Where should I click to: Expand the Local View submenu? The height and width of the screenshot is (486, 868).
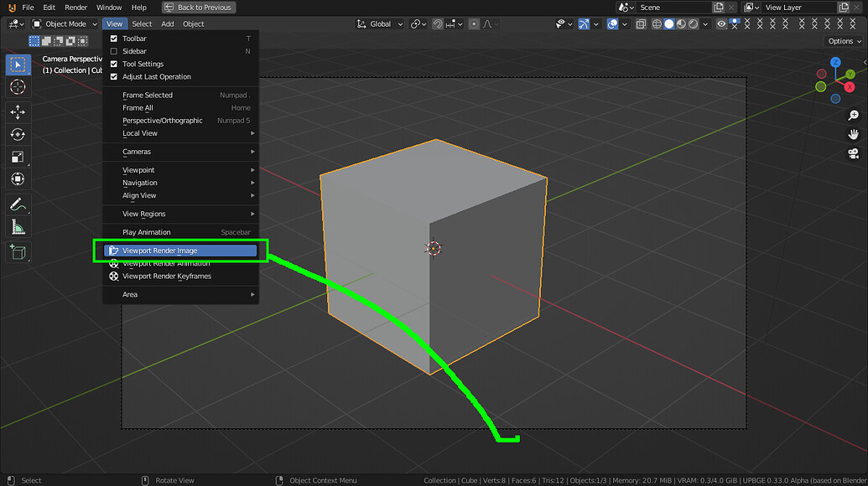coord(180,133)
